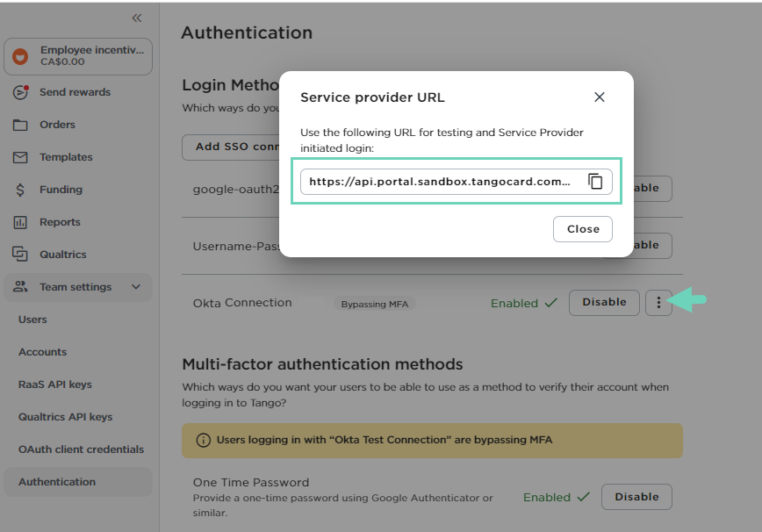Disable One Time Password

point(636,496)
